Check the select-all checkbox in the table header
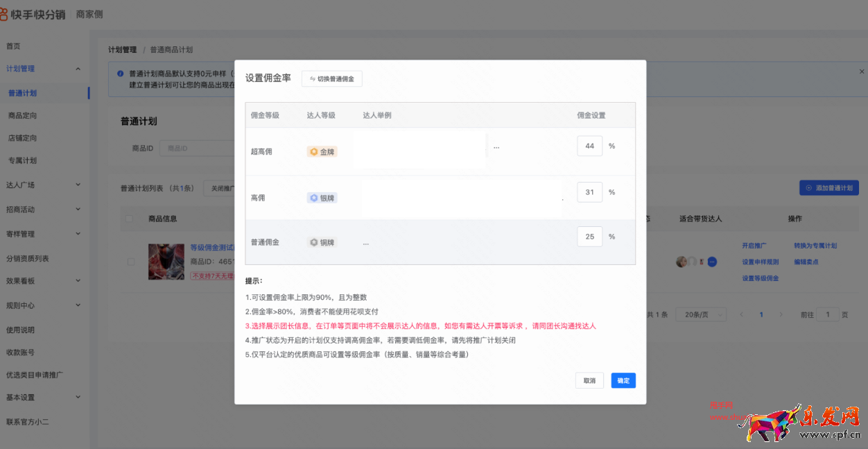The image size is (868, 449). click(128, 219)
